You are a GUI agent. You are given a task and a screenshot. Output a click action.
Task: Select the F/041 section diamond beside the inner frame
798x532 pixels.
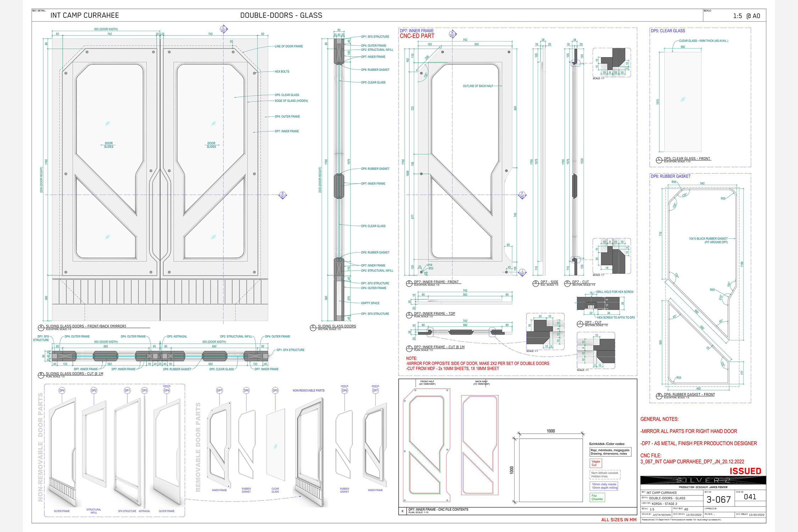click(x=522, y=195)
